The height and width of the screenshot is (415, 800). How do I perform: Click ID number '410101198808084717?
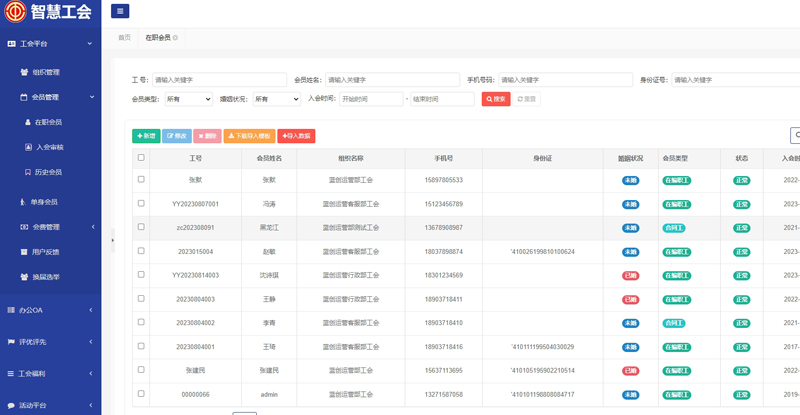tap(542, 395)
